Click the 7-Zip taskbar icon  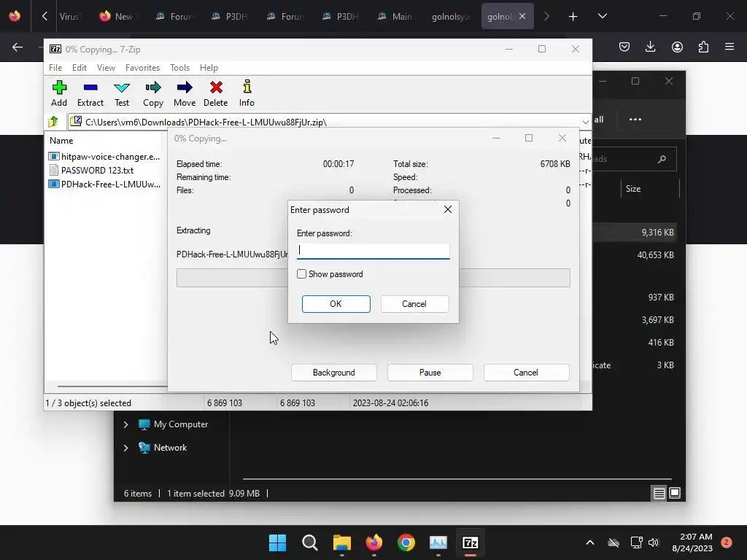tap(471, 542)
